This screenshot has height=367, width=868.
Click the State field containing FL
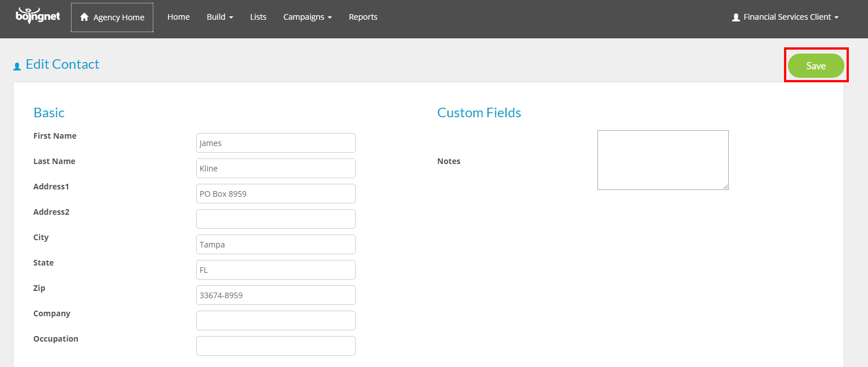coord(276,269)
